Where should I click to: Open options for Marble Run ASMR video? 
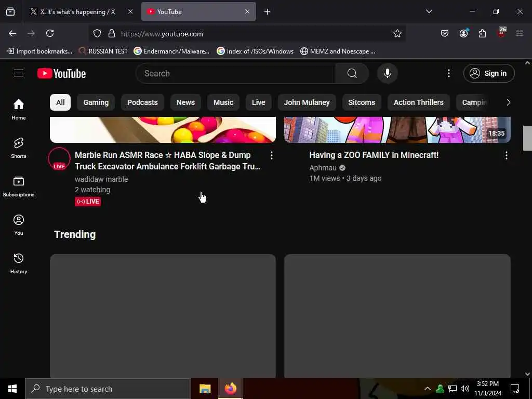[271, 155]
